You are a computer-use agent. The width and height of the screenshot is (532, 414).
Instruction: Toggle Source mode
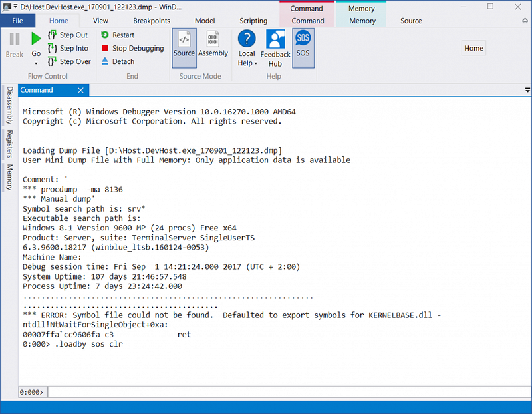(x=184, y=48)
